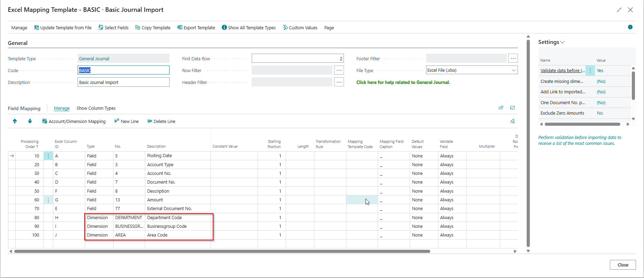The width and height of the screenshot is (644, 278).
Task: Select Area Code cell
Action: click(x=178, y=235)
